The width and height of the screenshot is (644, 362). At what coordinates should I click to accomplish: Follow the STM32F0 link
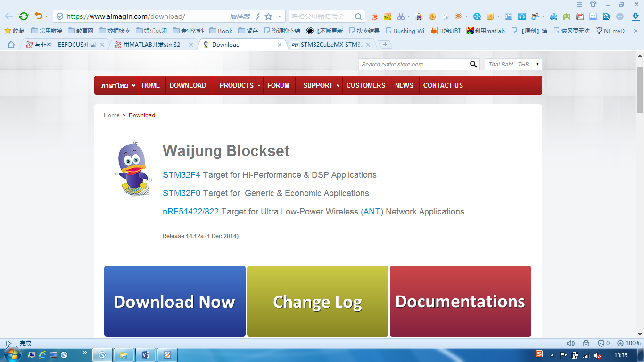182,193
